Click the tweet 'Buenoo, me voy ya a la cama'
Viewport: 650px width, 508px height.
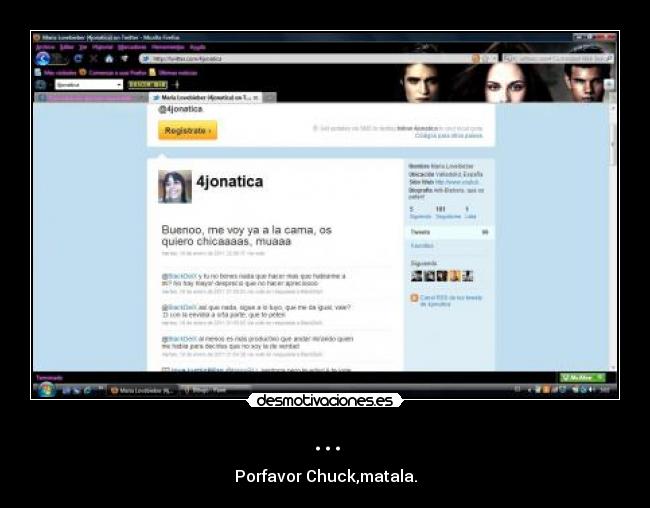point(246,236)
